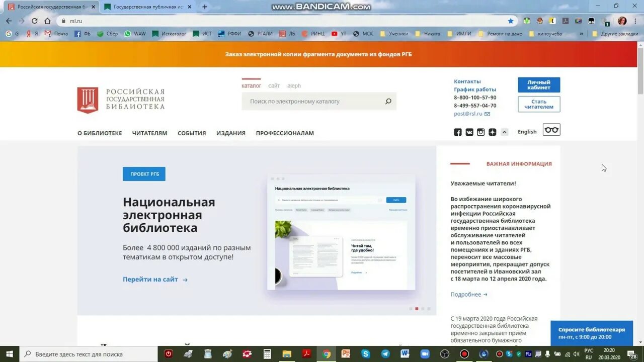Open the 'ПРОФЕССИОНАЛАМ' menu
The height and width of the screenshot is (362, 644).
coord(285,133)
